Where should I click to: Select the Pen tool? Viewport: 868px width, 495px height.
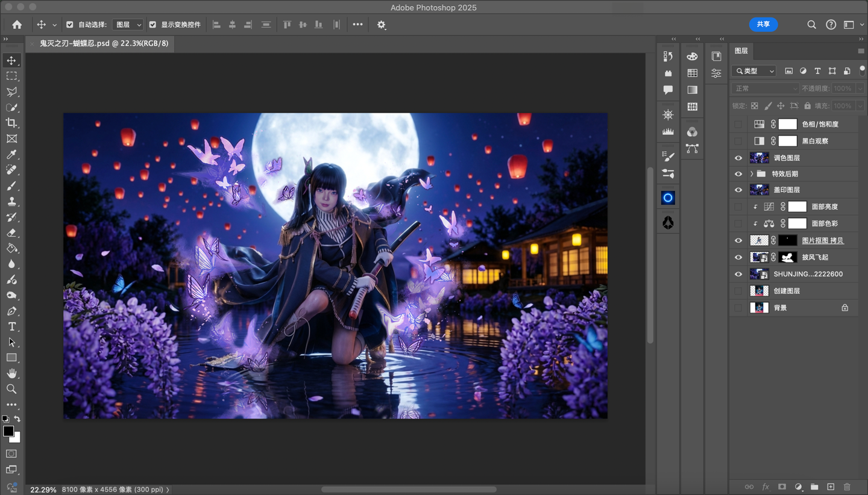[x=11, y=311]
